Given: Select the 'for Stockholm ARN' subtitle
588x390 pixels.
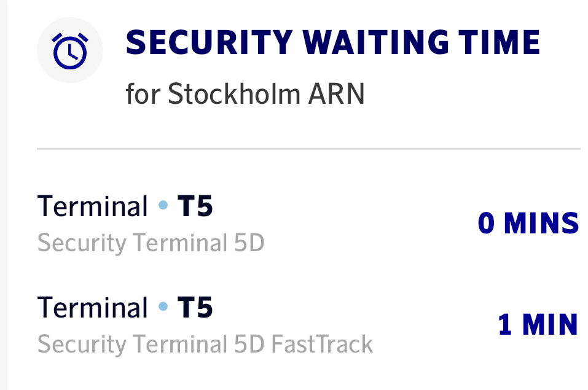Looking at the screenshot, I should pos(245,94).
